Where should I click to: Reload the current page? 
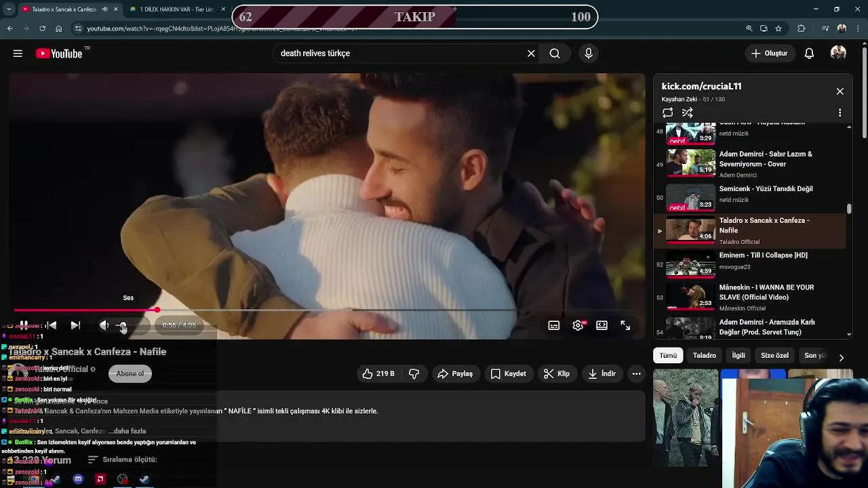tap(42, 28)
